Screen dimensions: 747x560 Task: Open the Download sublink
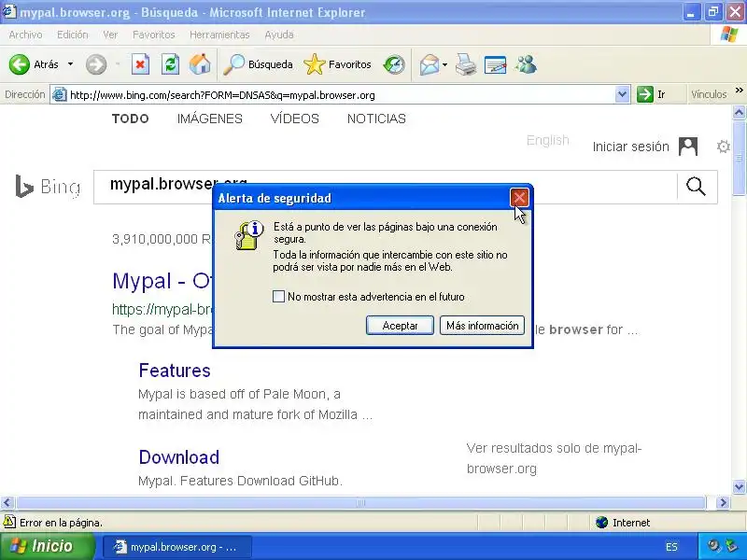point(178,457)
